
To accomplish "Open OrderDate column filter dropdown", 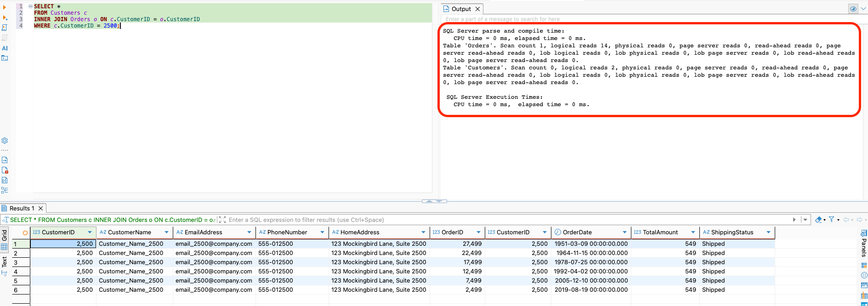I will 624,232.
